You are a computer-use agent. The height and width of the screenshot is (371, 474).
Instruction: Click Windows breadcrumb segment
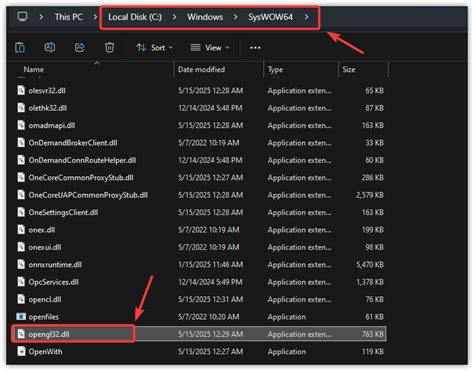(205, 17)
